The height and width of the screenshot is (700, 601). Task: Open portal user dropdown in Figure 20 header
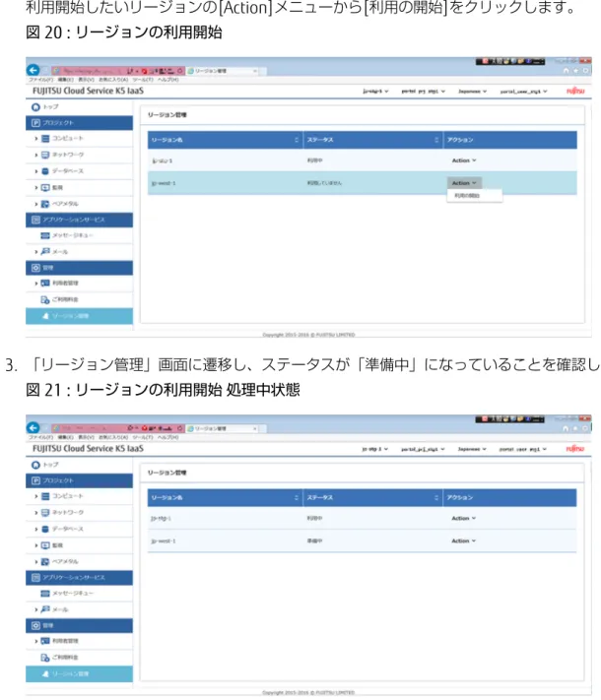(x=523, y=92)
